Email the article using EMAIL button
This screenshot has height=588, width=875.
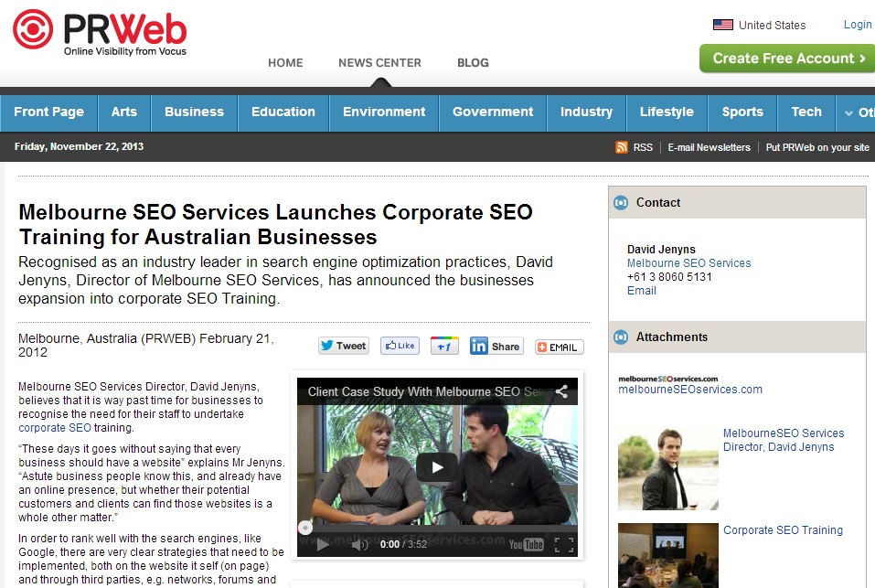pyautogui.click(x=560, y=347)
